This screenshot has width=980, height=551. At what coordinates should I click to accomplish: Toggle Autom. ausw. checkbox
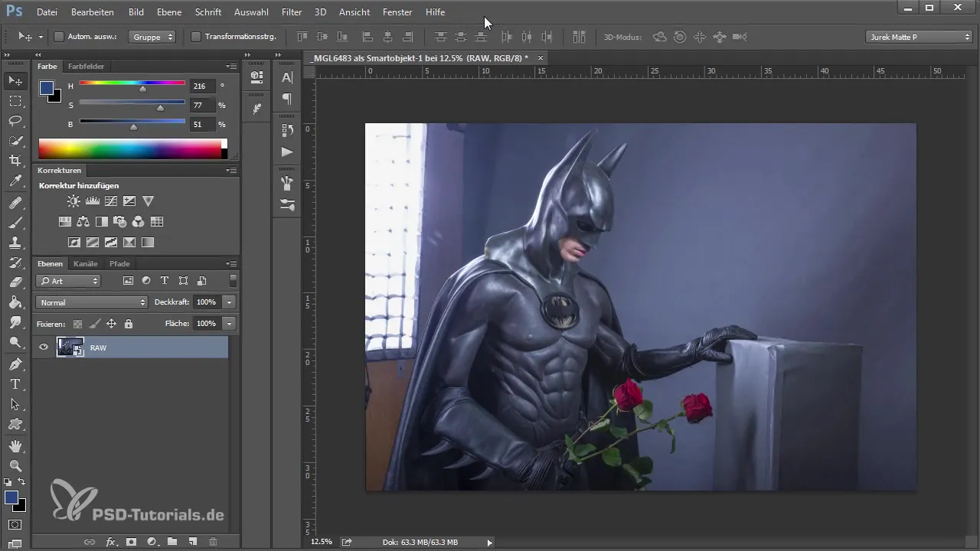[x=59, y=37]
